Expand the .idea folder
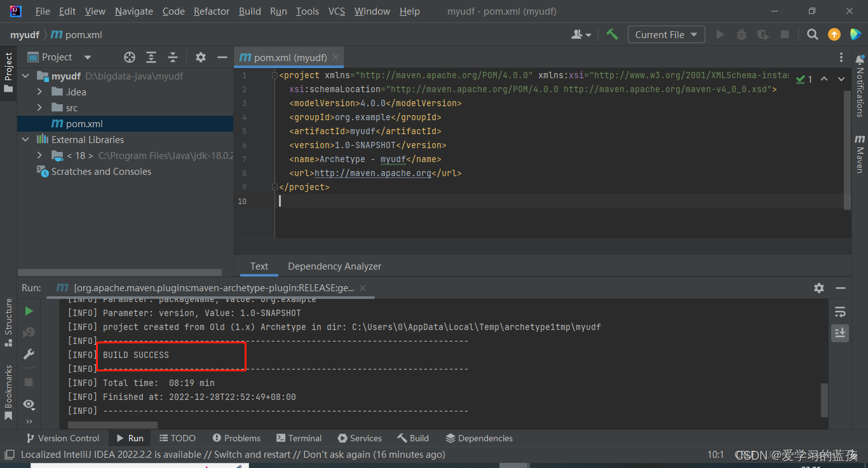The width and height of the screenshot is (868, 468). click(x=39, y=92)
